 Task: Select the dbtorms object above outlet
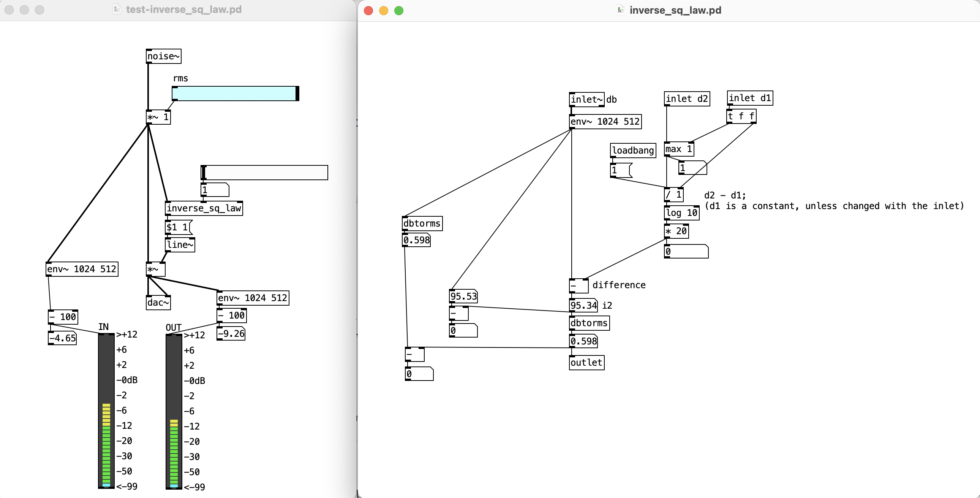click(589, 323)
